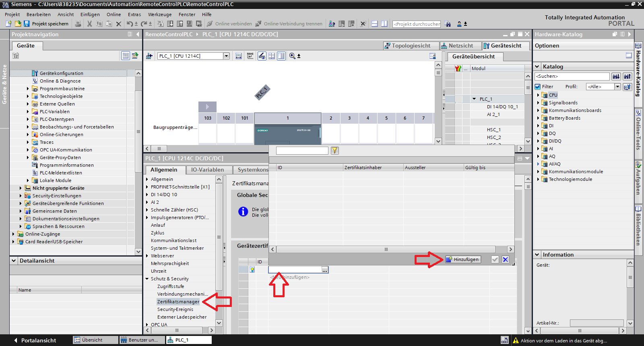Start simulation from the main toolbar
Image resolution: width=644 pixels, height=346 pixels.
[x=189, y=24]
